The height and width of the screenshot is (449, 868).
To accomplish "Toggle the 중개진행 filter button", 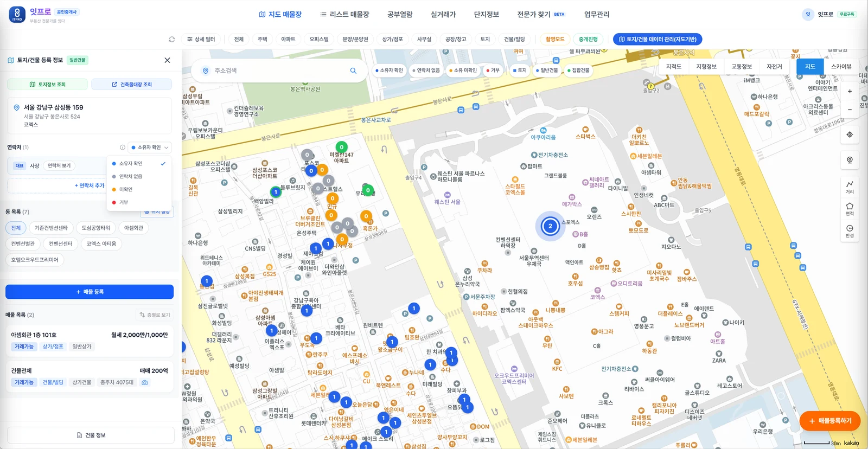I will coord(588,39).
